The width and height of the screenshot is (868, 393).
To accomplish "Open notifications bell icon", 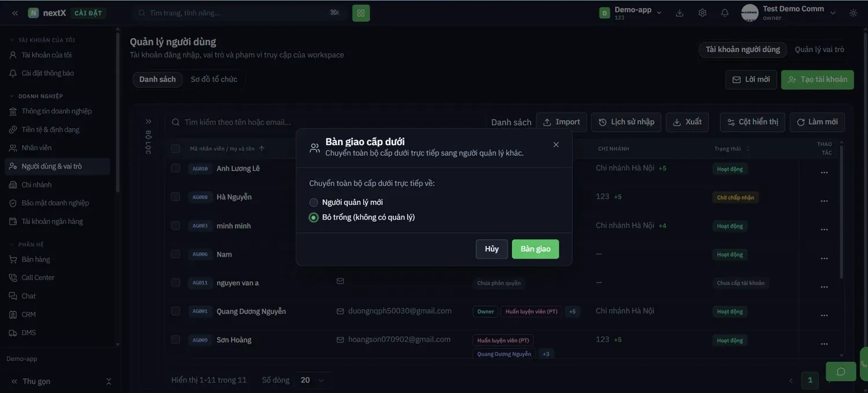I will pyautogui.click(x=725, y=13).
